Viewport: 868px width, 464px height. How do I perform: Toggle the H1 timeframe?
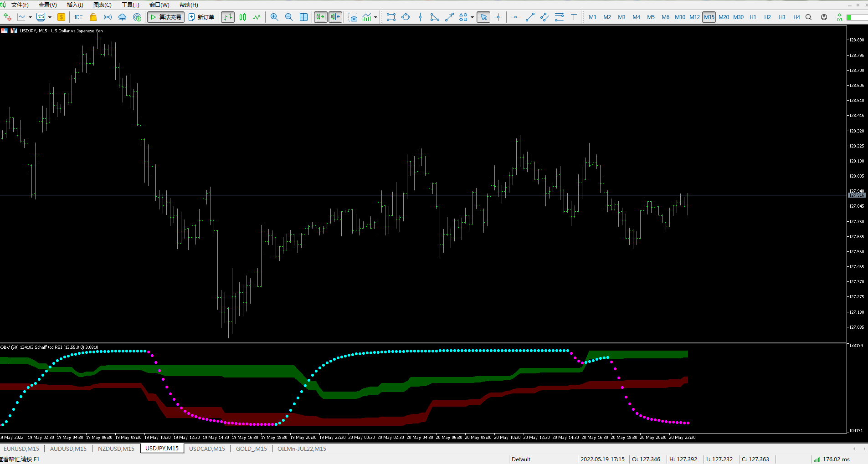click(753, 17)
